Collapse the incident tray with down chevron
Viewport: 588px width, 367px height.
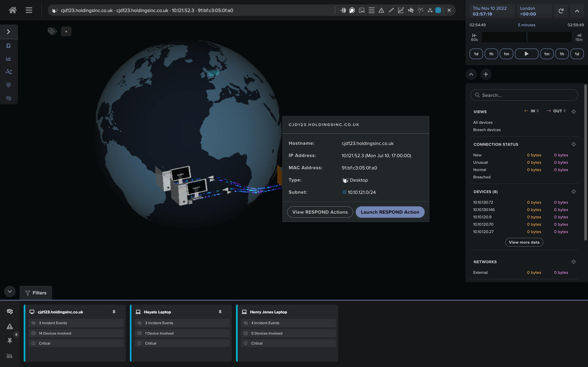[10, 291]
